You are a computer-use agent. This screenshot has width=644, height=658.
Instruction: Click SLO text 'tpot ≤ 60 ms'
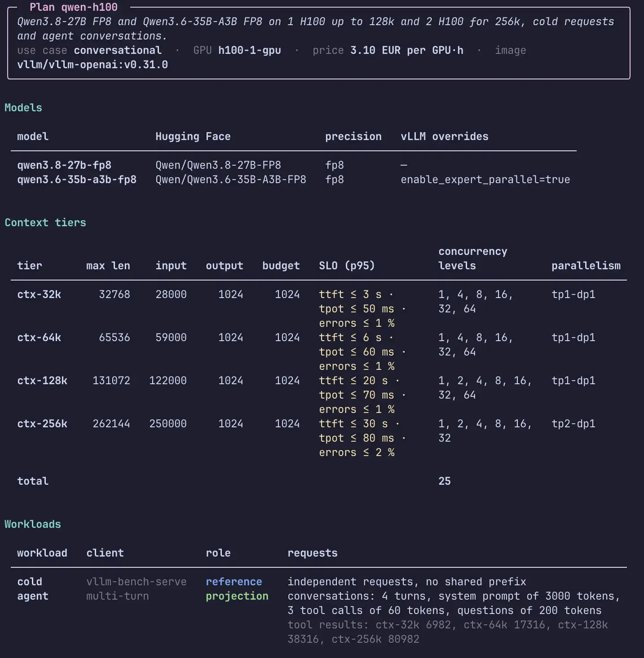coord(357,352)
